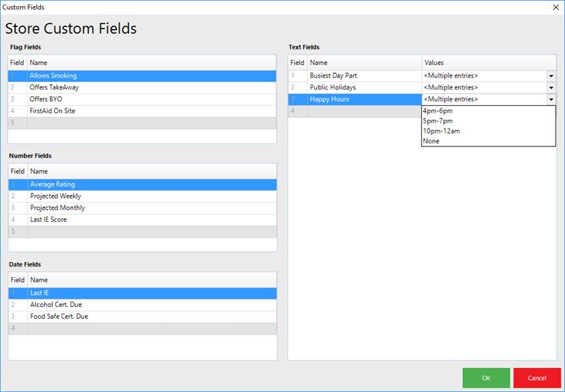Screen dimensions: 565x392
Task: Choose the 4pm-6pm option in list
Action: 437,111
